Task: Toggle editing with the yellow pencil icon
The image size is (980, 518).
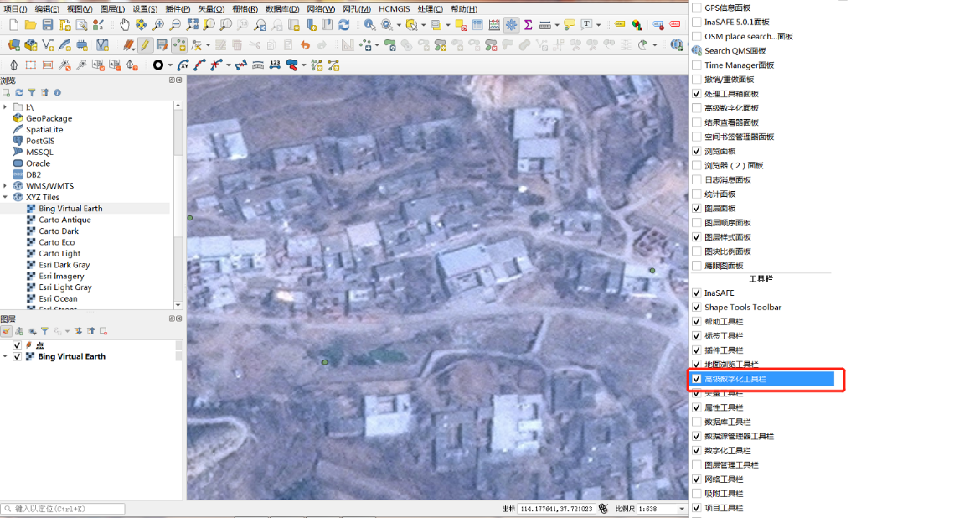Action: 145,44
